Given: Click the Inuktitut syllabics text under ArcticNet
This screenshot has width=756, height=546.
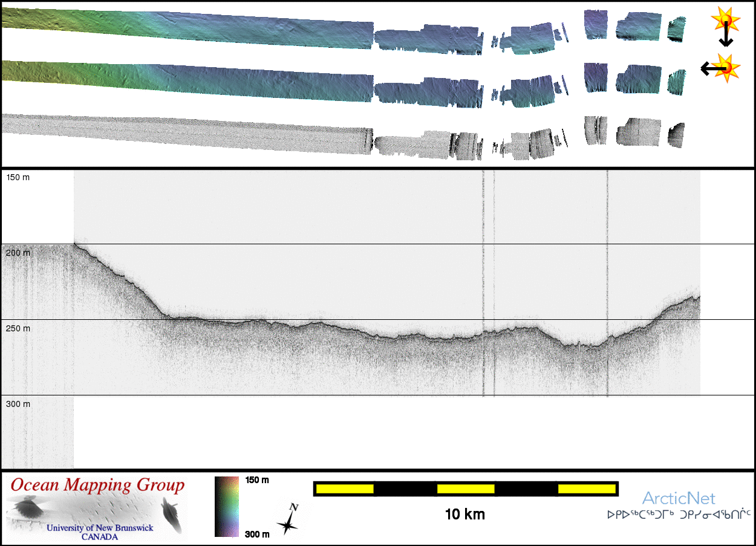Looking at the screenshot, I should [x=679, y=515].
